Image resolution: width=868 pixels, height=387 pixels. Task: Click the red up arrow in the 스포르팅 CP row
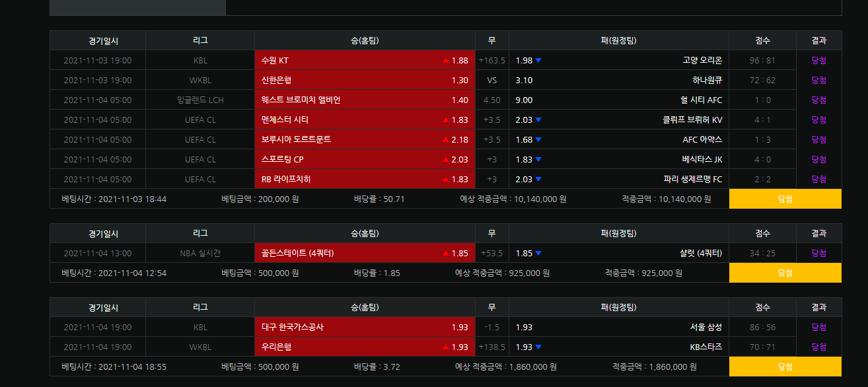tap(446, 159)
